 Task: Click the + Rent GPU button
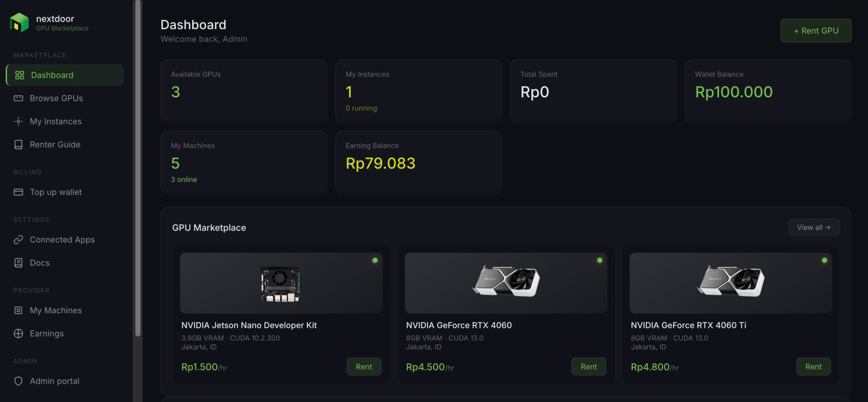[816, 31]
